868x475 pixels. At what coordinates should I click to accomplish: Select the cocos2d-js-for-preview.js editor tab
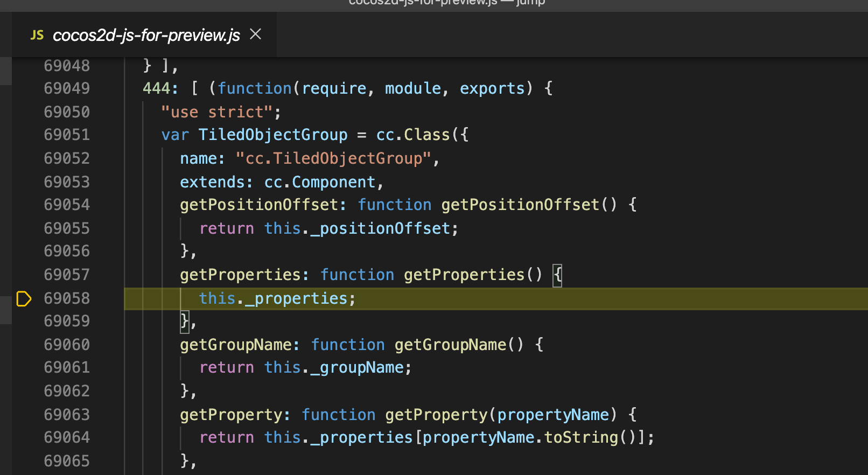click(146, 36)
